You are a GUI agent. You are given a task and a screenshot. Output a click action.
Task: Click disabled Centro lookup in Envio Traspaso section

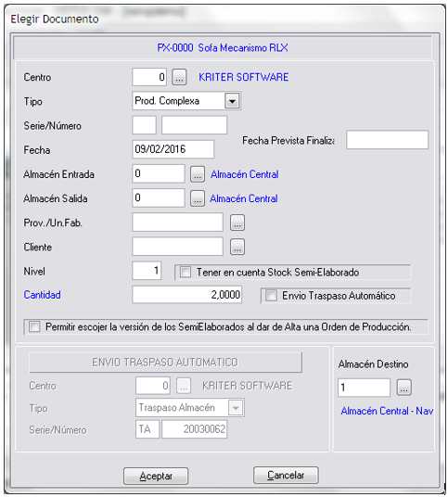[x=184, y=386]
